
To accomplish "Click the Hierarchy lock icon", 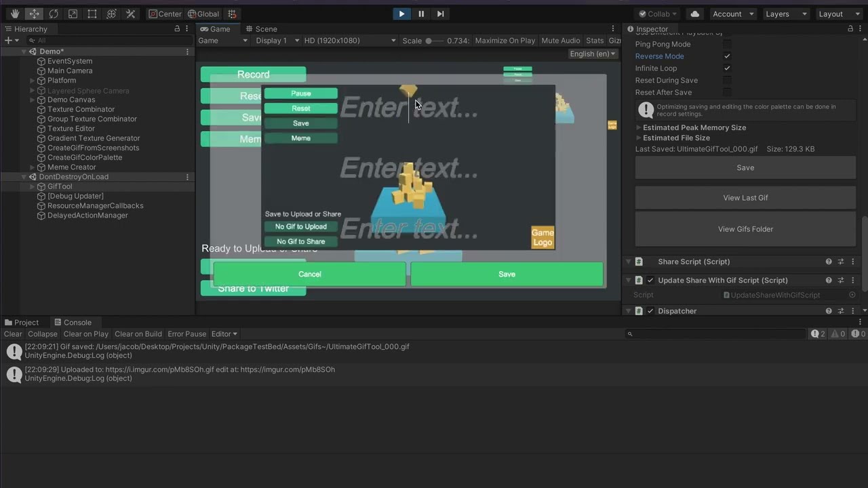I will [177, 28].
